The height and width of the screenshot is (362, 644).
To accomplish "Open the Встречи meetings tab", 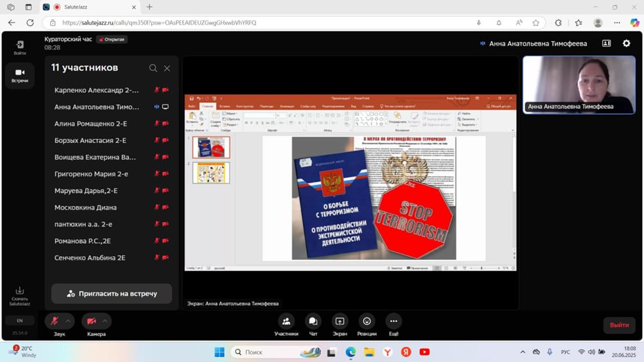I will tap(20, 75).
